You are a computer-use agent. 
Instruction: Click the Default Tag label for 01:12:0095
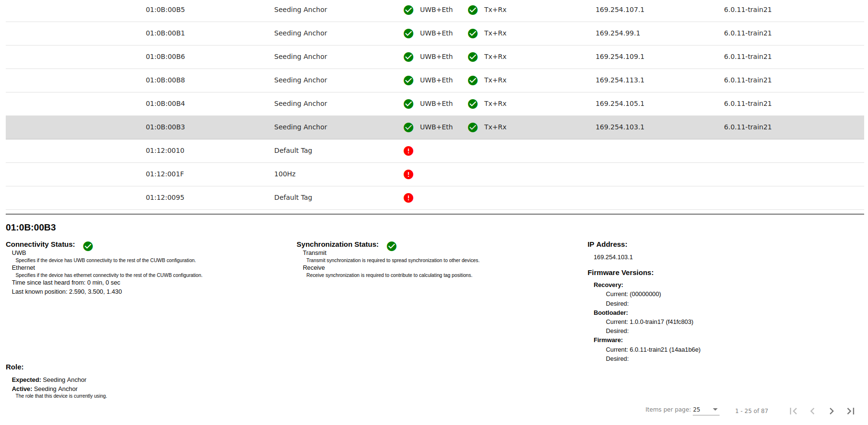point(293,197)
